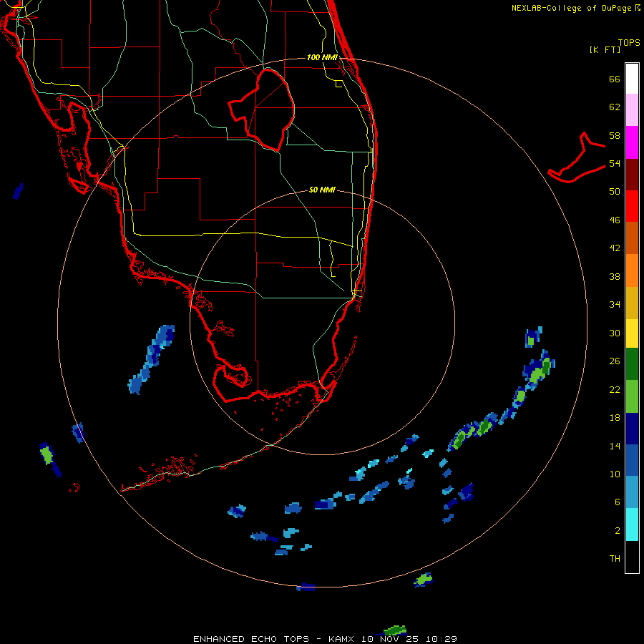Image resolution: width=644 pixels, height=644 pixels.
Task: Click the 62 legend value
Action: pyautogui.click(x=615, y=107)
